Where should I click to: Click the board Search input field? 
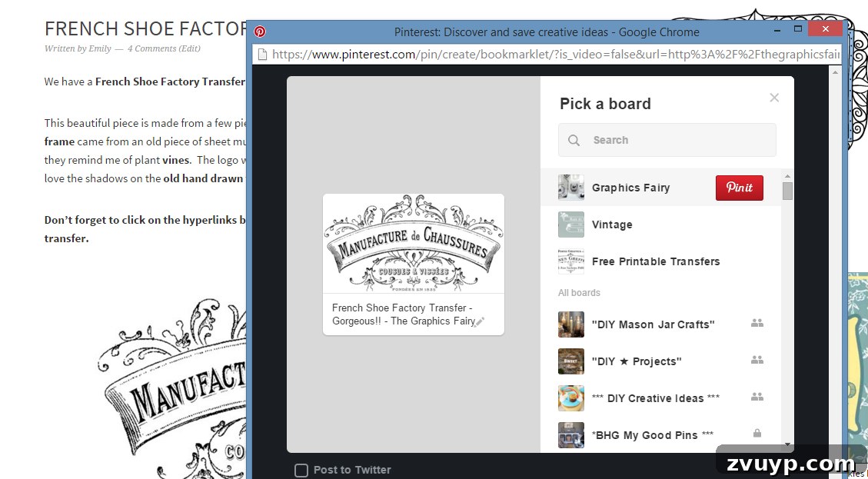667,140
